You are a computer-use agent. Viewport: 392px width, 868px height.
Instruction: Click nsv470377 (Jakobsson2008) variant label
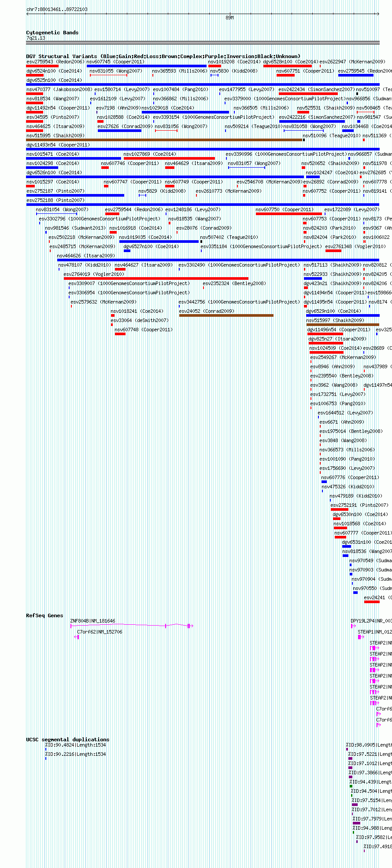(59, 89)
